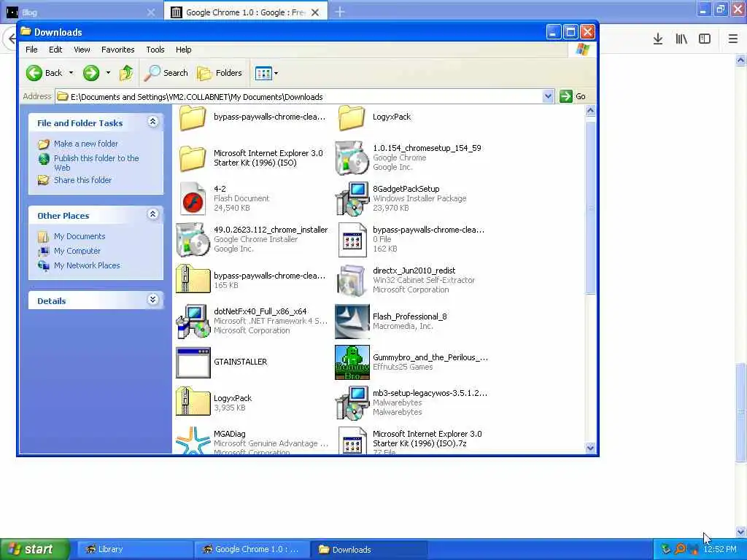The image size is (747, 560).
Task: Open the Start menu
Action: [x=34, y=549]
